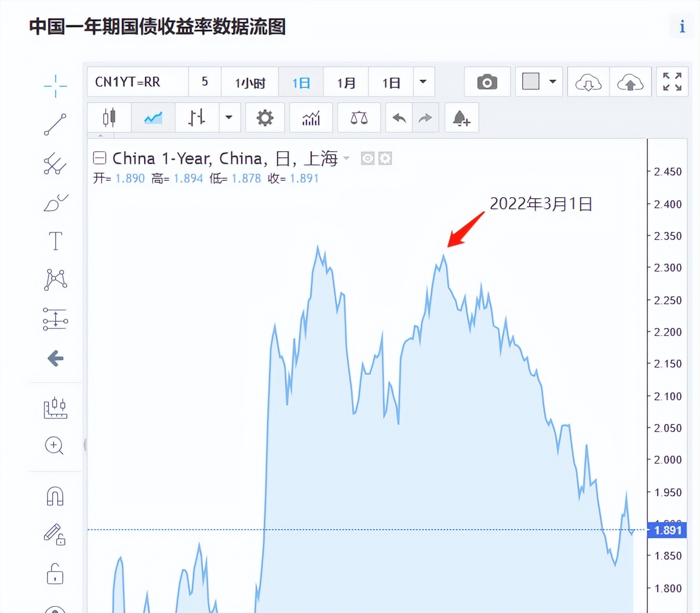Viewport: 700px width, 613px height.
Task: Open the zoom-in magnifier tool
Action: (54, 446)
